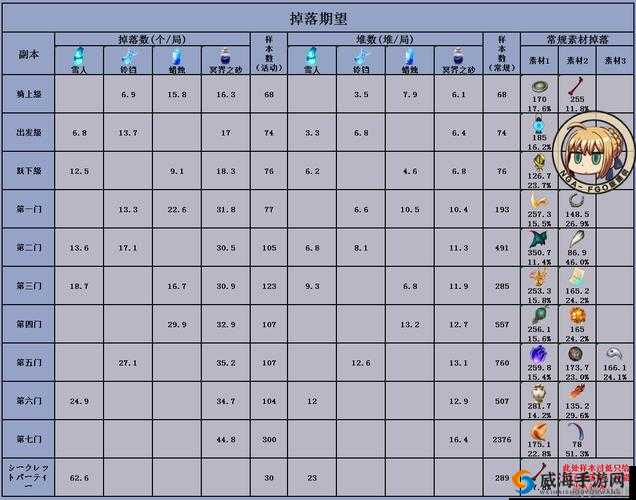The image size is (636, 500).
Task: Click the 常规素材掉落 group header
Action: click(577, 39)
